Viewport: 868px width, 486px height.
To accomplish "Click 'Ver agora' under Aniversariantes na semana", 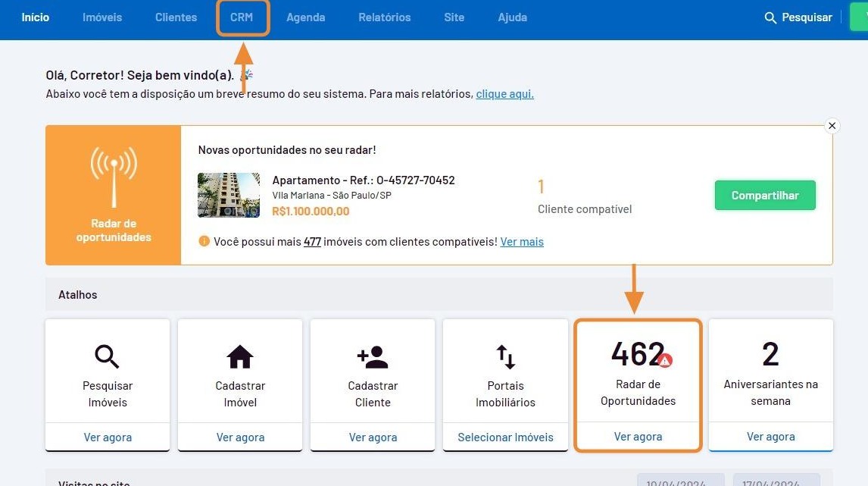I will tap(770, 437).
